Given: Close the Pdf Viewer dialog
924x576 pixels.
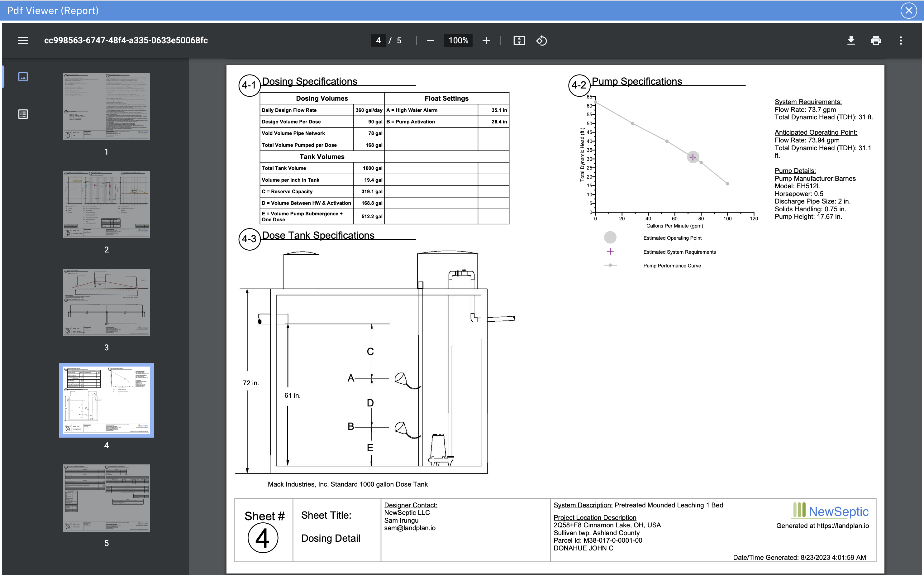Looking at the screenshot, I should 909,10.
